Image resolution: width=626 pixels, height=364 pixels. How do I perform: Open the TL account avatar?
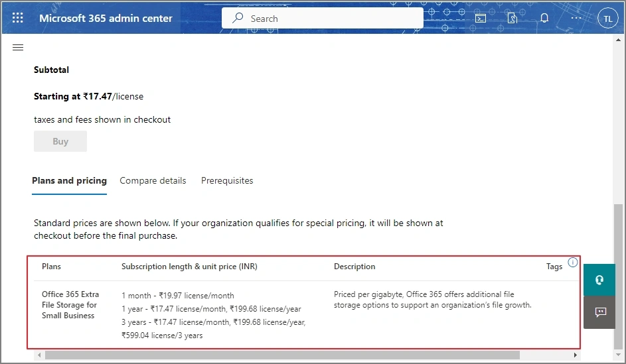click(x=607, y=19)
